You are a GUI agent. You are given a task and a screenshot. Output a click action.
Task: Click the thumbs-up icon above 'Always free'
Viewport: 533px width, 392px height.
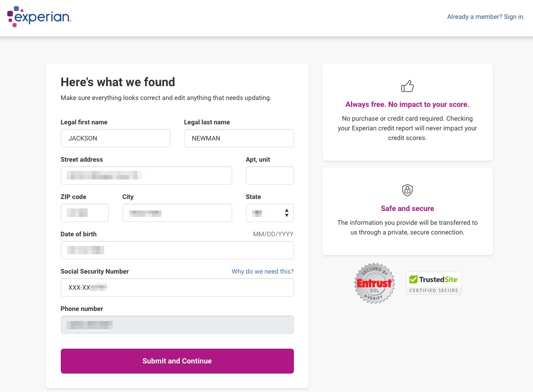point(407,86)
